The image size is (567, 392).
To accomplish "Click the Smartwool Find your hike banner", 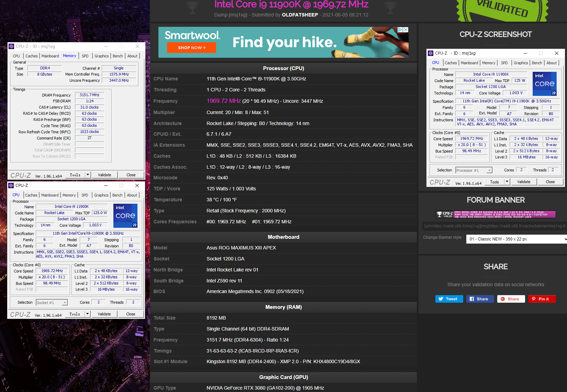I will [x=283, y=42].
